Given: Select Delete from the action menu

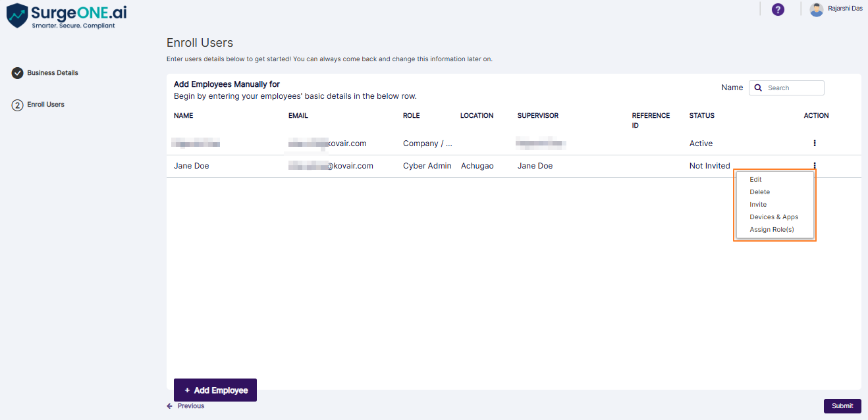Looking at the screenshot, I should point(759,192).
